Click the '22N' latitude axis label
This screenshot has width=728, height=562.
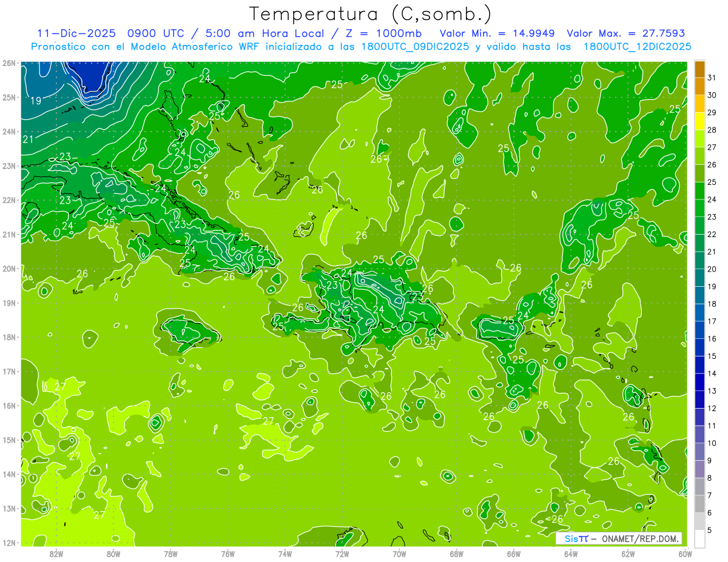click(x=9, y=200)
